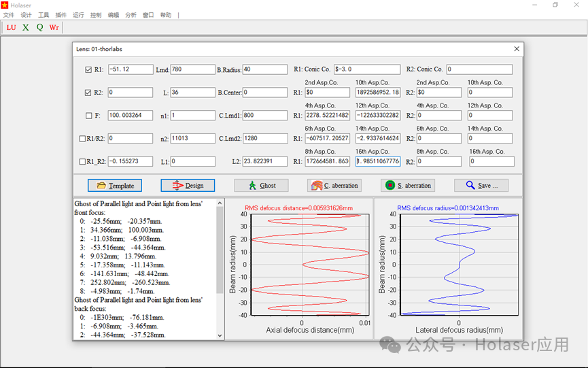
Task: Open the 设计 menu
Action: tap(26, 15)
